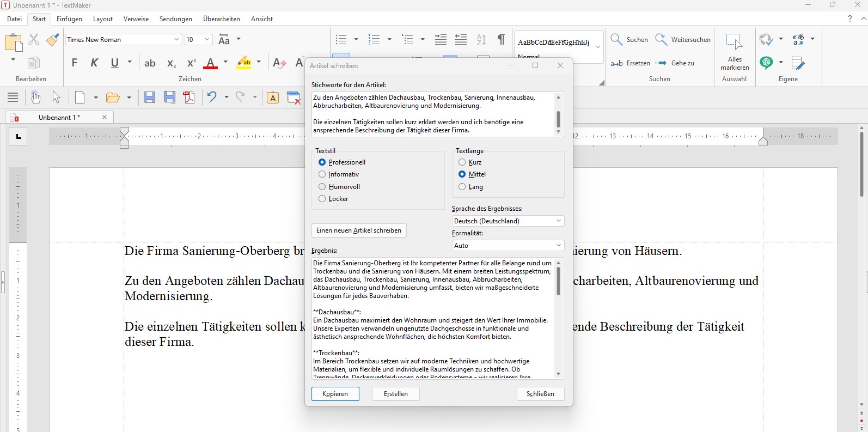Click the undo arrow icon
The width and height of the screenshot is (868, 432).
212,98
